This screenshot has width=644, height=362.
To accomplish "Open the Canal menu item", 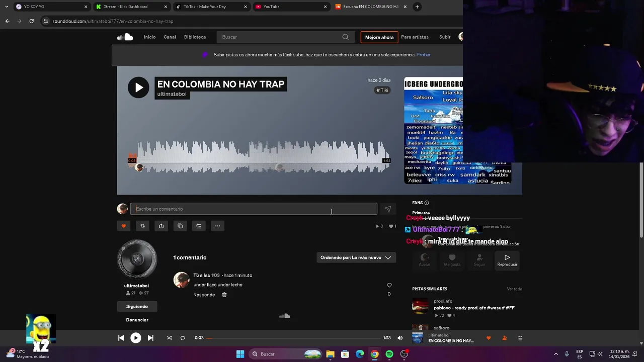I will point(170,37).
